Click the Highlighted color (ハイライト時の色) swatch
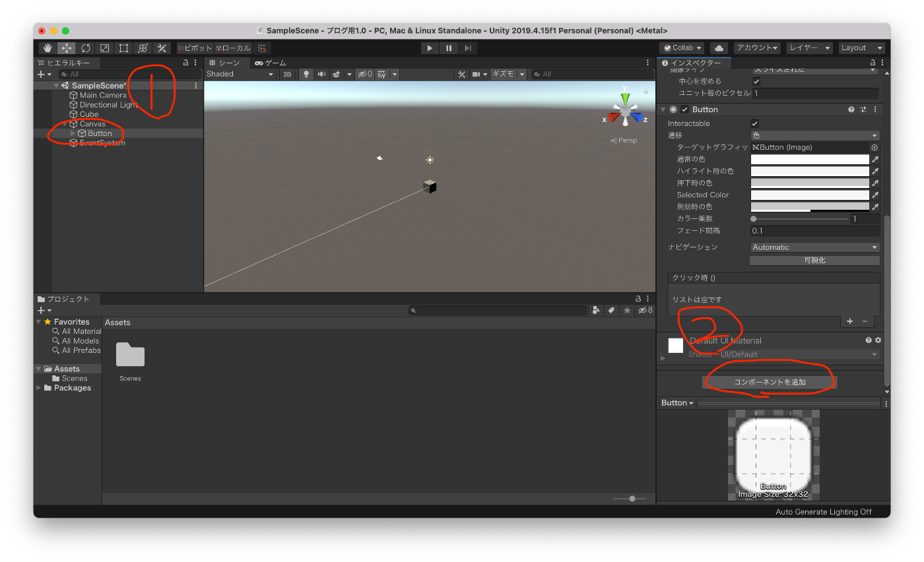924x562 pixels. (x=810, y=172)
